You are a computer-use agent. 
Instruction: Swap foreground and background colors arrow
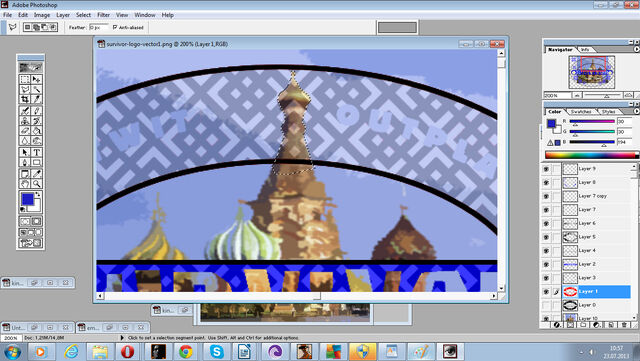coord(38,194)
